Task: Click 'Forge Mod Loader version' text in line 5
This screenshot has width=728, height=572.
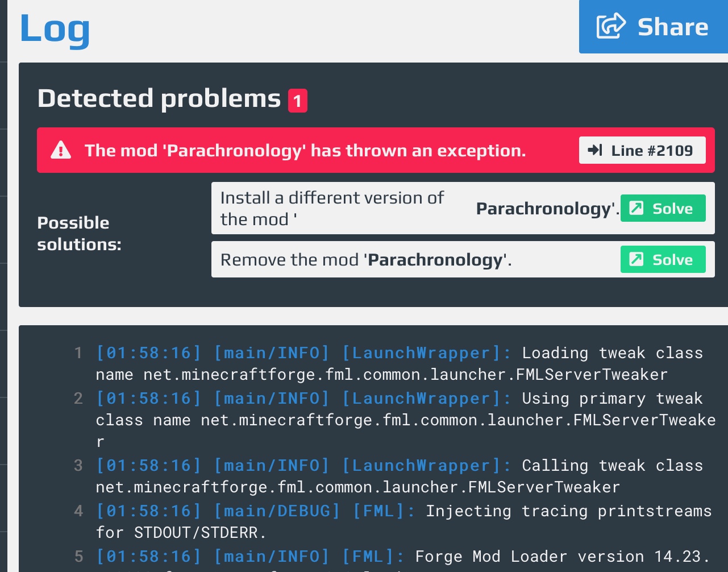Action: [530, 557]
